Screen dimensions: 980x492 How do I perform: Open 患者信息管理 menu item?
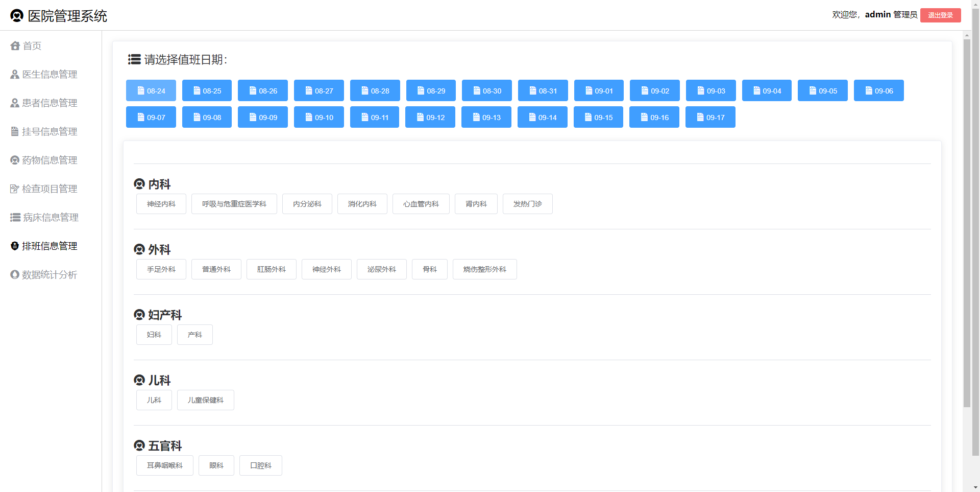pos(51,103)
